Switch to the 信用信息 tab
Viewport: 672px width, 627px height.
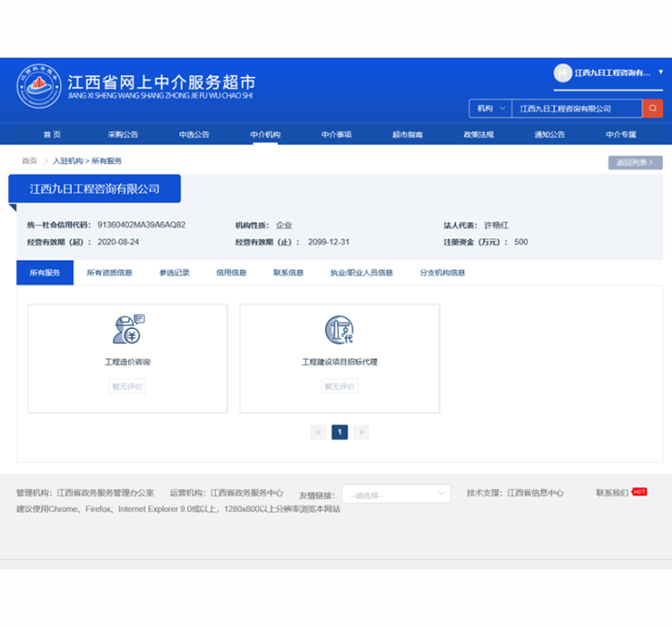coord(231,272)
